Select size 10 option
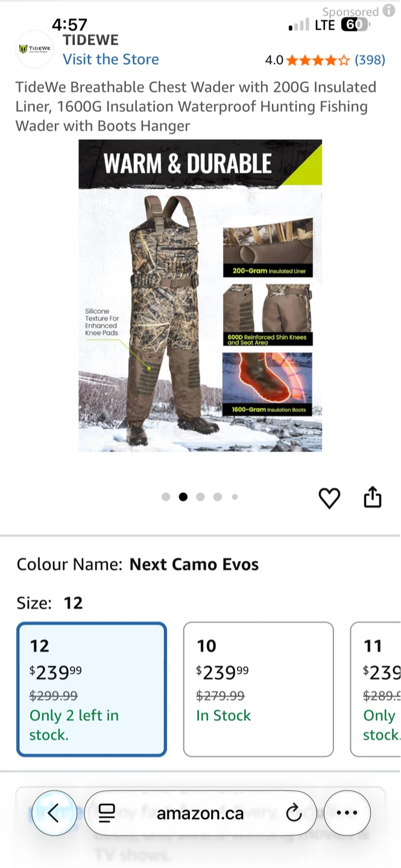 258,689
